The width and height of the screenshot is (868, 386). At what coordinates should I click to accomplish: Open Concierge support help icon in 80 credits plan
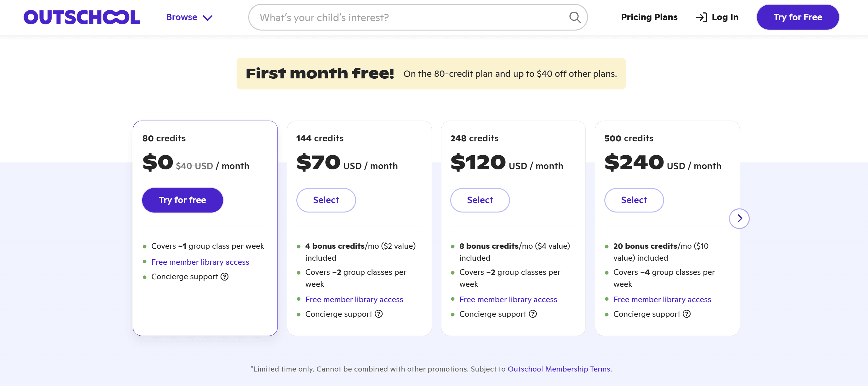pyautogui.click(x=224, y=277)
